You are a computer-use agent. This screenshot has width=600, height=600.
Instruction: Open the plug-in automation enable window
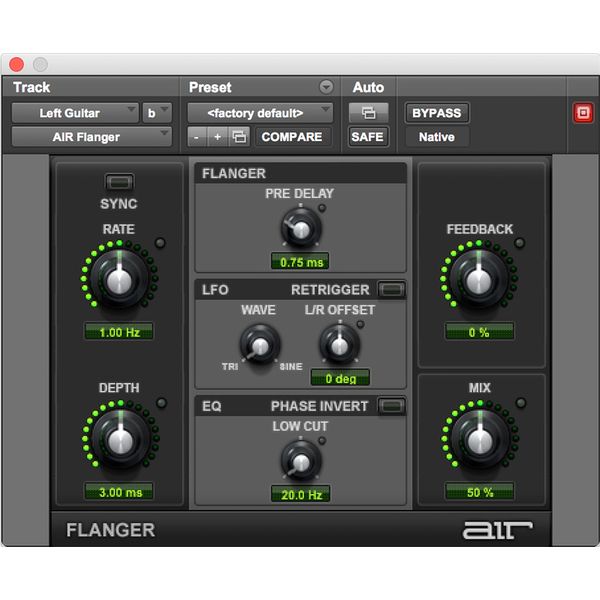click(x=368, y=113)
